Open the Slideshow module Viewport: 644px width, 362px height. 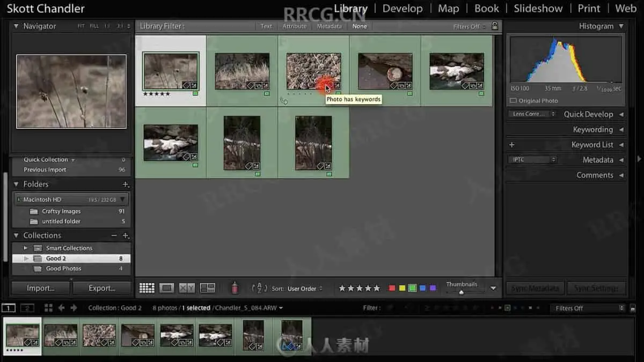pos(538,9)
